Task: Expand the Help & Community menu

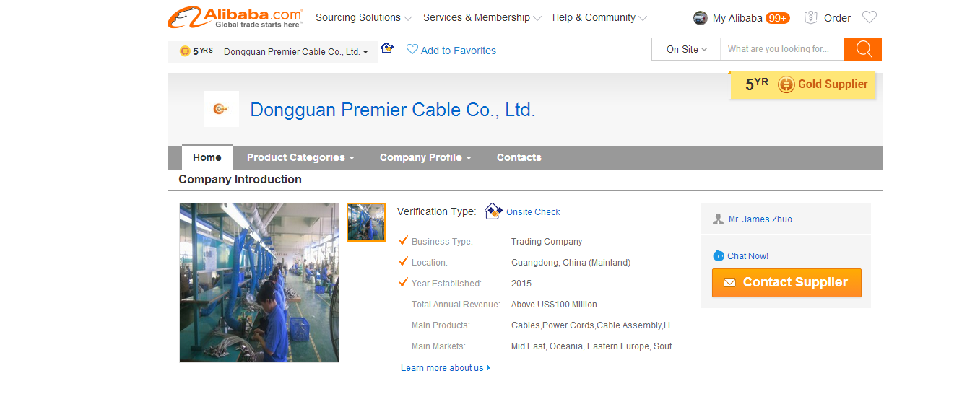Action: pos(599,17)
